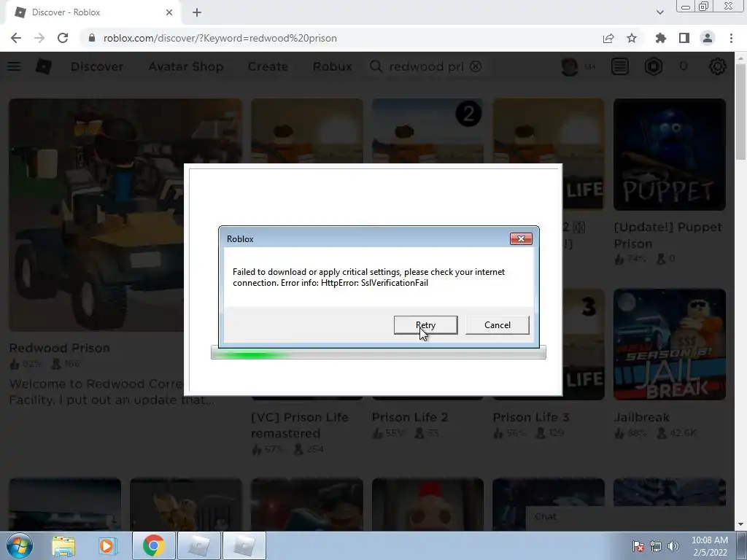
Task: Toggle the Chrome side panel icon
Action: (684, 38)
